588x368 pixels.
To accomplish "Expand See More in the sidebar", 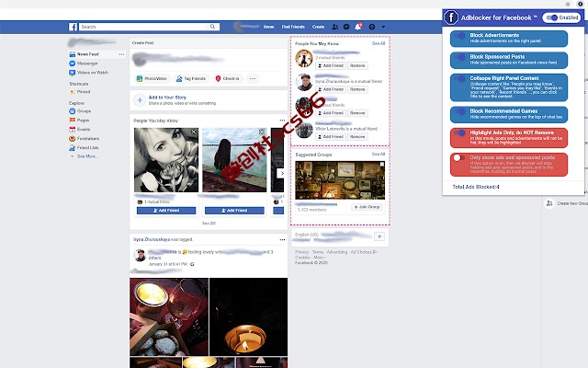I will pos(86,156).
